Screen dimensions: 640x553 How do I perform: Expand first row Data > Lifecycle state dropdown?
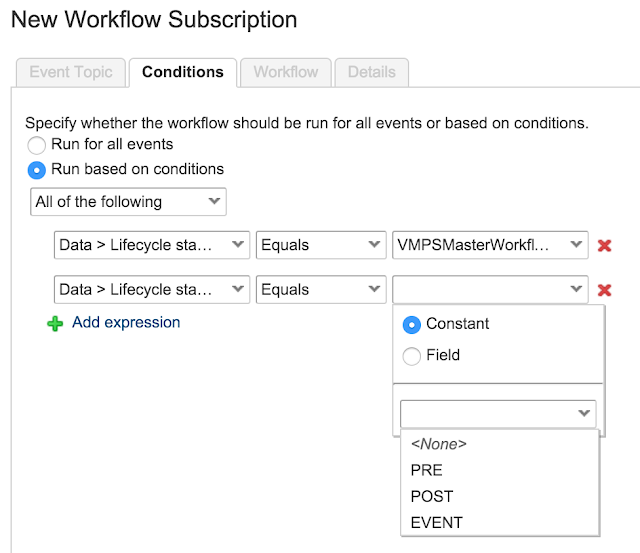point(151,245)
